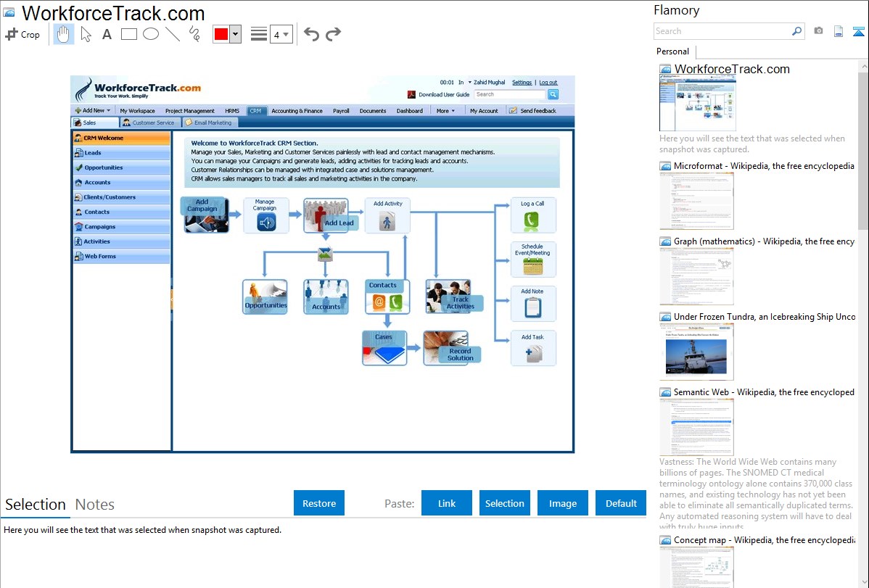
Task: Undo the last annotation
Action: [x=311, y=34]
